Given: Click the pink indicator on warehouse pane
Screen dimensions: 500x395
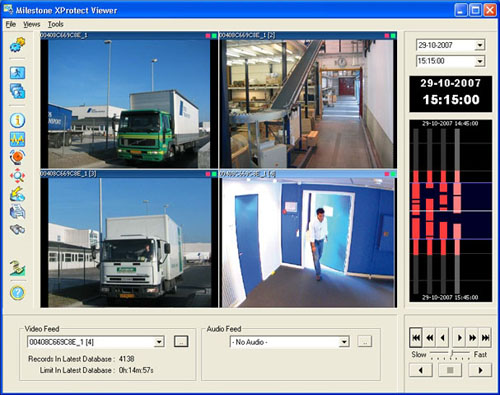Looking at the screenshot, I should tap(387, 35).
